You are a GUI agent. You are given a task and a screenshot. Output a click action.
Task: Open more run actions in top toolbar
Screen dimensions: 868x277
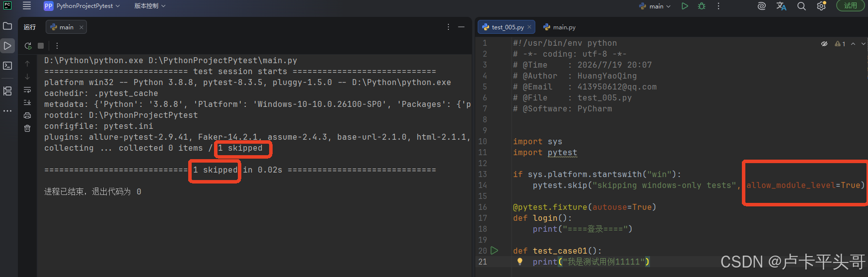pyautogui.click(x=718, y=6)
